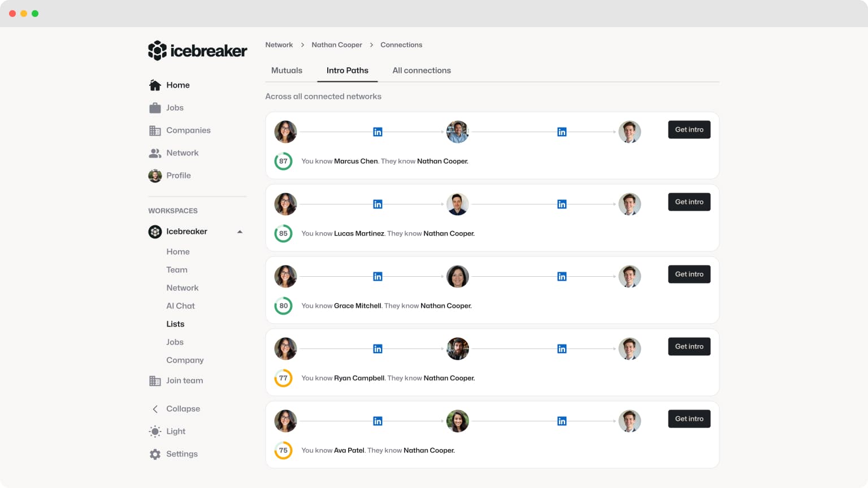Open the Lists submenu item
Image resolution: width=868 pixels, height=488 pixels.
click(175, 324)
